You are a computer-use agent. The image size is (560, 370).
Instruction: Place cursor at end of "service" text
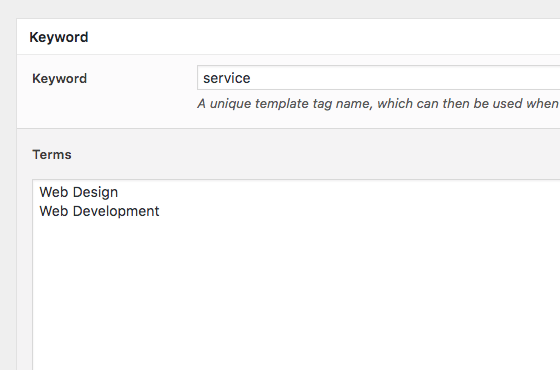click(251, 78)
